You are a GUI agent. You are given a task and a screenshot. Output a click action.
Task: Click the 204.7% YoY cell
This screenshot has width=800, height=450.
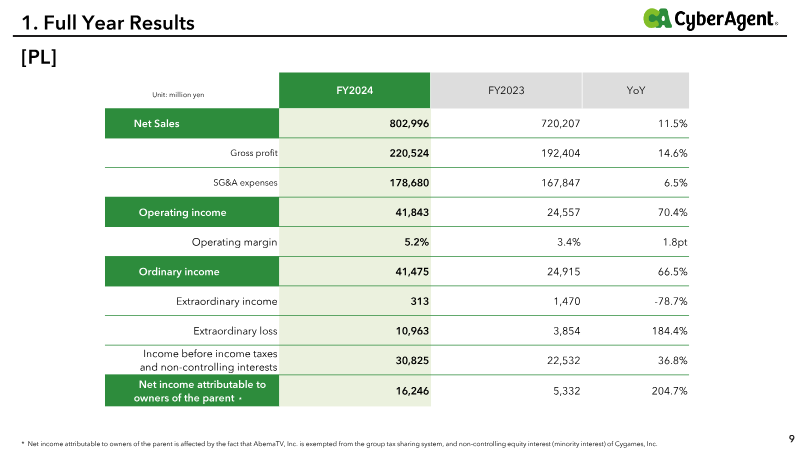point(669,391)
